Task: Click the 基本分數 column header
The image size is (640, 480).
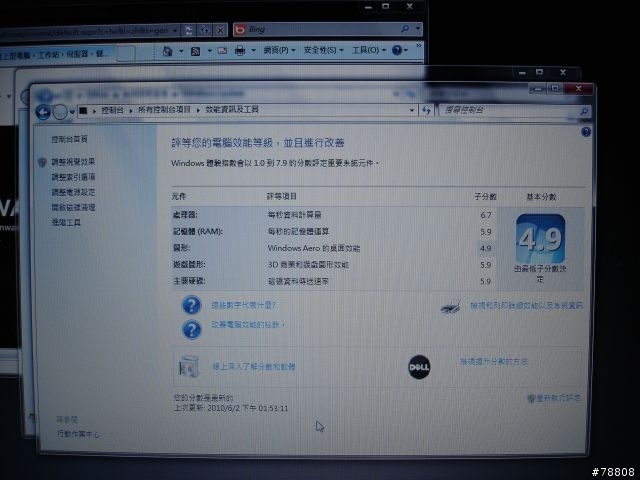Action: click(x=541, y=197)
